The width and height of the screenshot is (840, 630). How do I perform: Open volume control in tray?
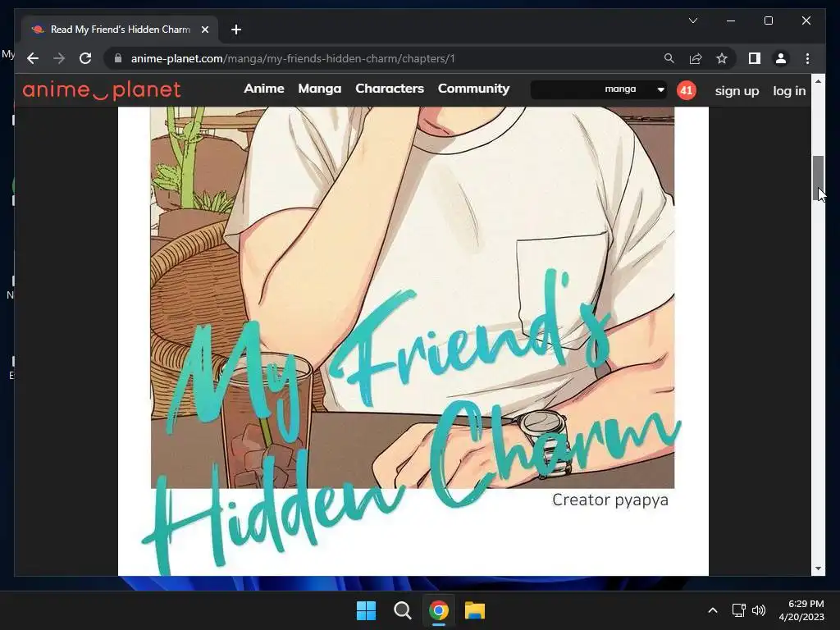(x=759, y=610)
